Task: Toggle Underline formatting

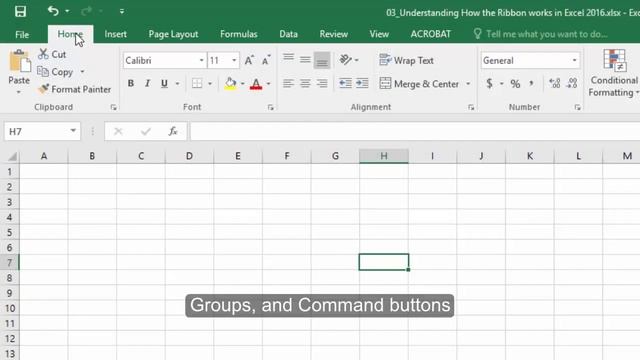Action: 164,84
